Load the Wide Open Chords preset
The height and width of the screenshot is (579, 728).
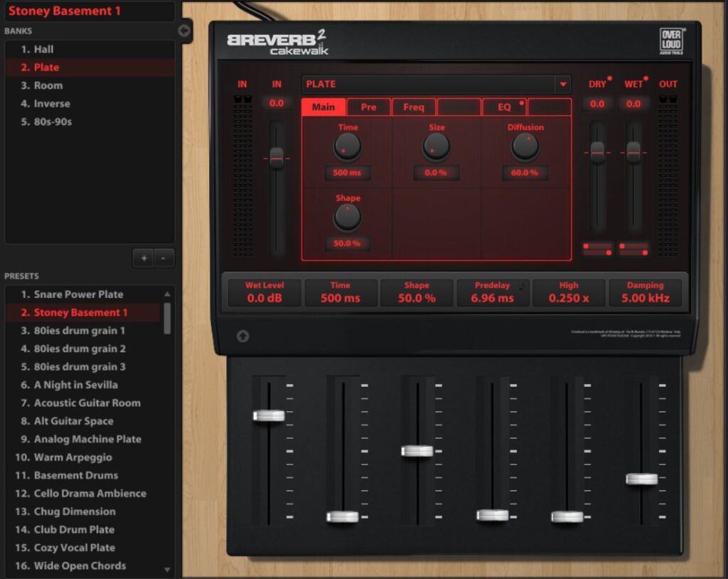[x=84, y=566]
